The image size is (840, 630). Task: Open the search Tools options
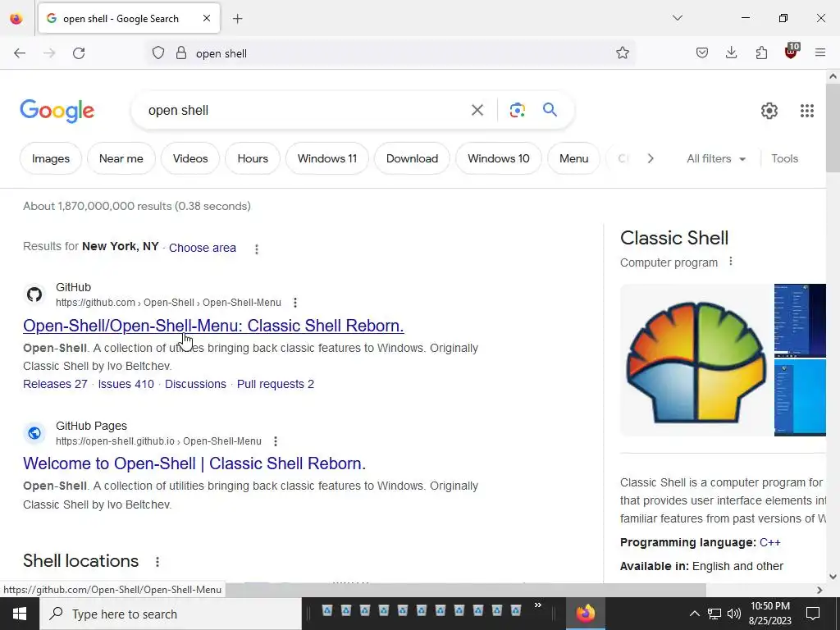(x=785, y=158)
